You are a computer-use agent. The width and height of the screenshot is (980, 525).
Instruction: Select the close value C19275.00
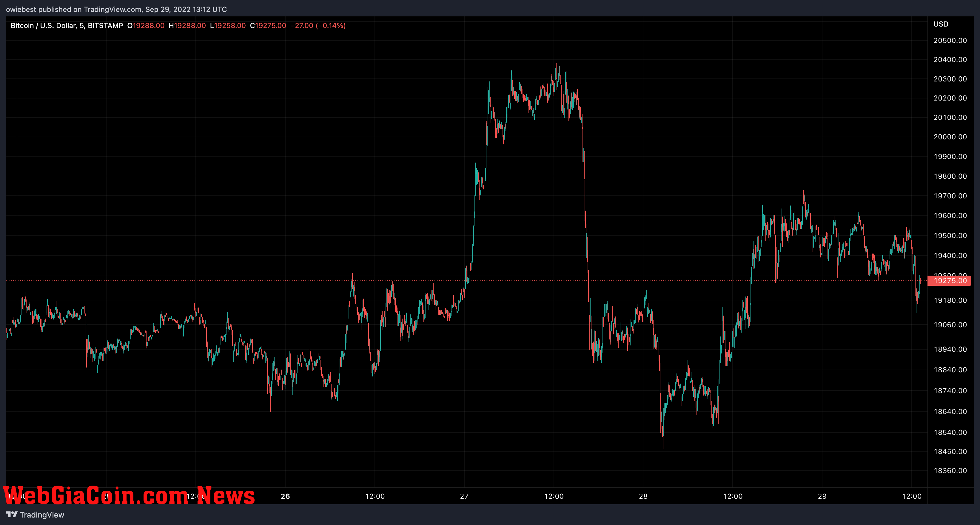(x=268, y=25)
